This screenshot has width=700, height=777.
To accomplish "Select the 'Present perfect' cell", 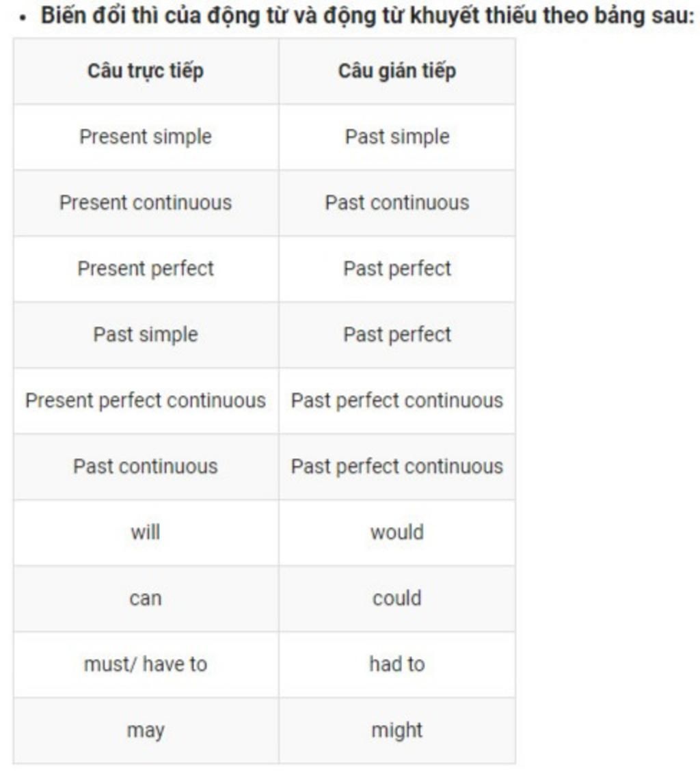I will (x=146, y=269).
